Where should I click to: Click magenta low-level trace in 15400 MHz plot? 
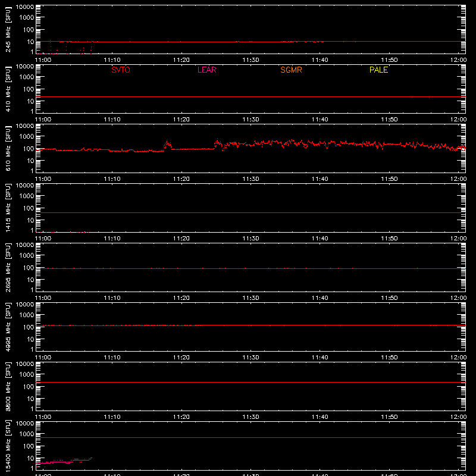coord(64,461)
